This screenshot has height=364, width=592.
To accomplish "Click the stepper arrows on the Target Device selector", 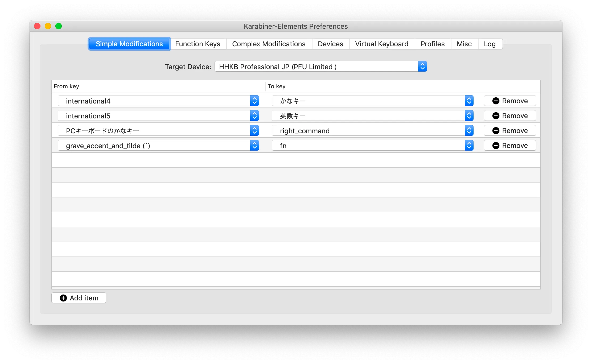I will click(422, 66).
